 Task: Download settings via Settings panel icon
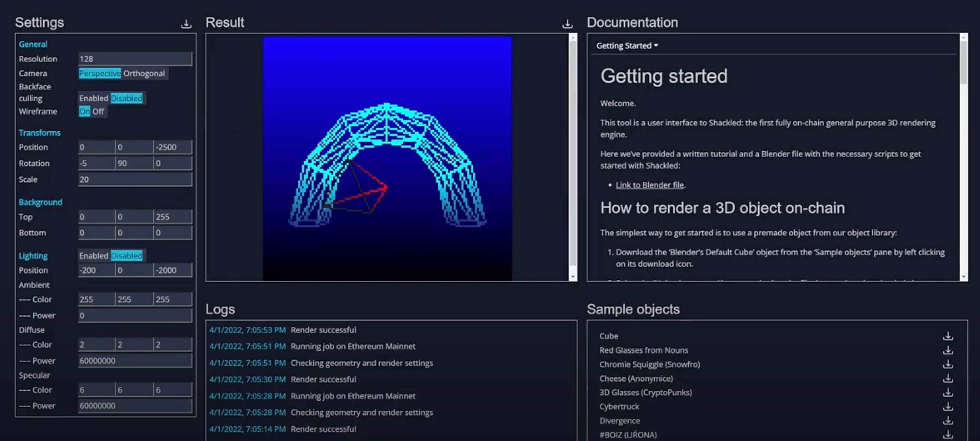pyautogui.click(x=186, y=24)
